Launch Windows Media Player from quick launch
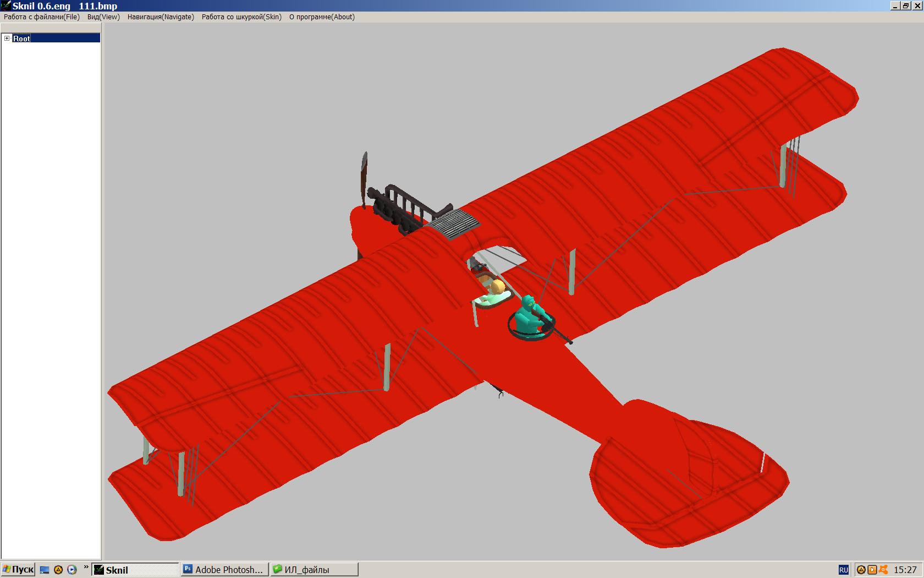This screenshot has height=578, width=924. tap(71, 570)
